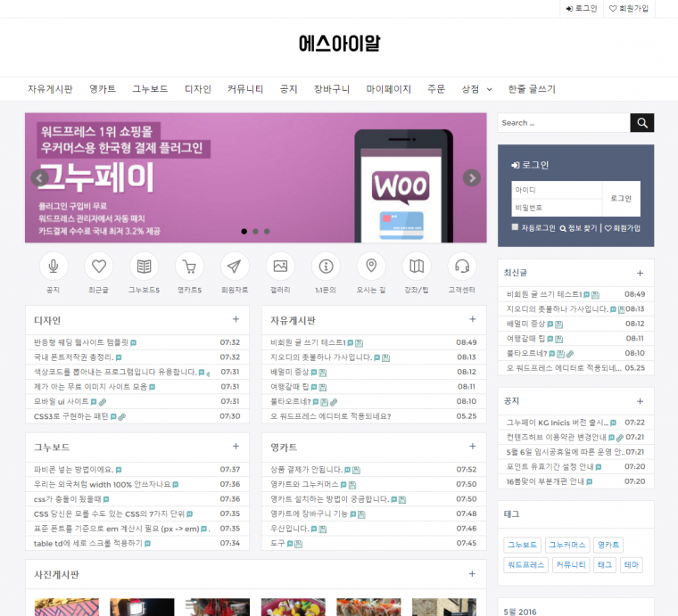The height and width of the screenshot is (616, 678).
Task: Click the 테마 tag
Action: (x=632, y=564)
